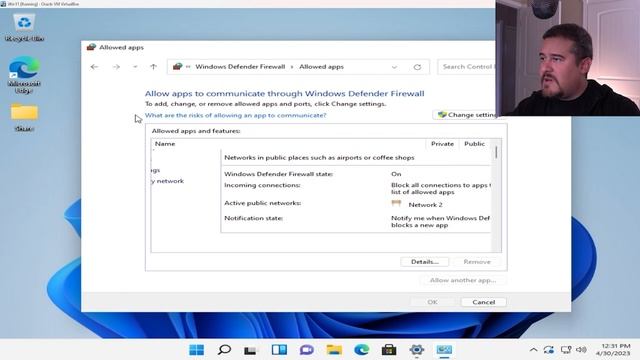Show hidden icons in system tray
Image resolution: width=640 pixels, height=360 pixels.
[x=533, y=350]
